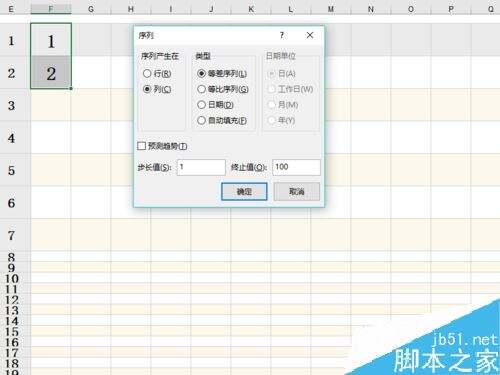Click the 步长值 step value field

coord(201,167)
